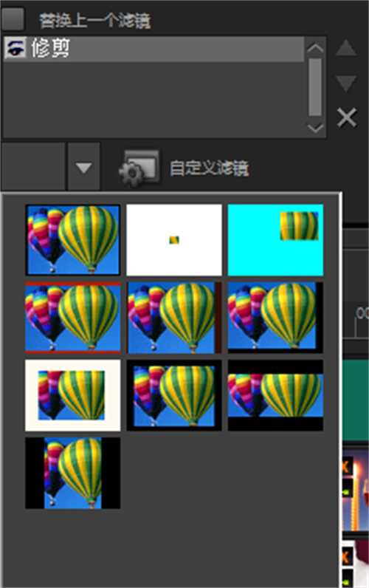The width and height of the screenshot is (369, 588).
Task: Toggle the eye icon of 修剪 filter
Action: click(x=15, y=48)
